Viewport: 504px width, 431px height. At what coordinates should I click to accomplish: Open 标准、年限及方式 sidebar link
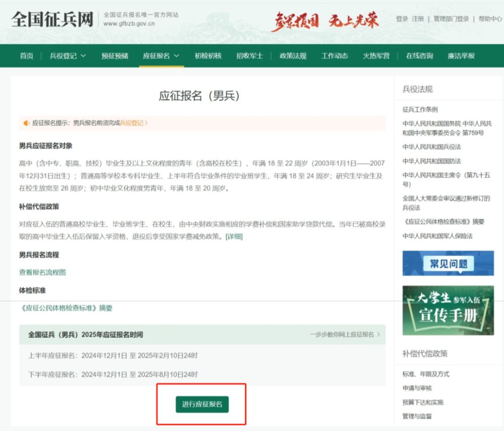(425, 374)
